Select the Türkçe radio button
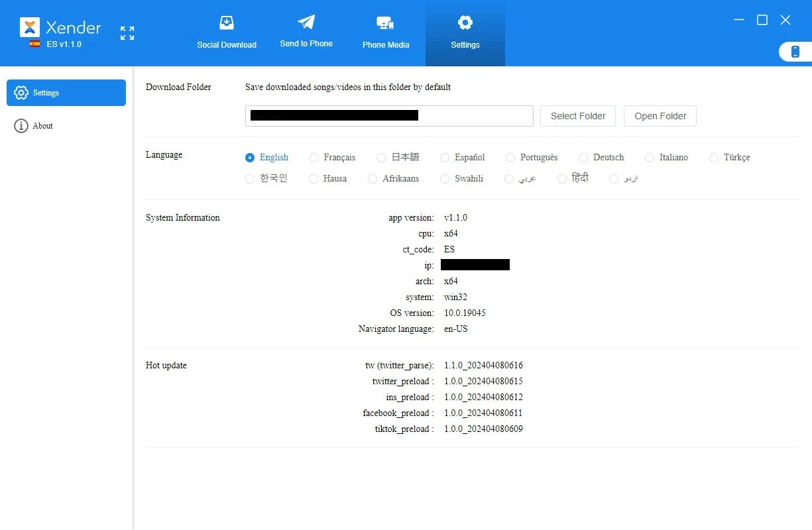 (714, 158)
